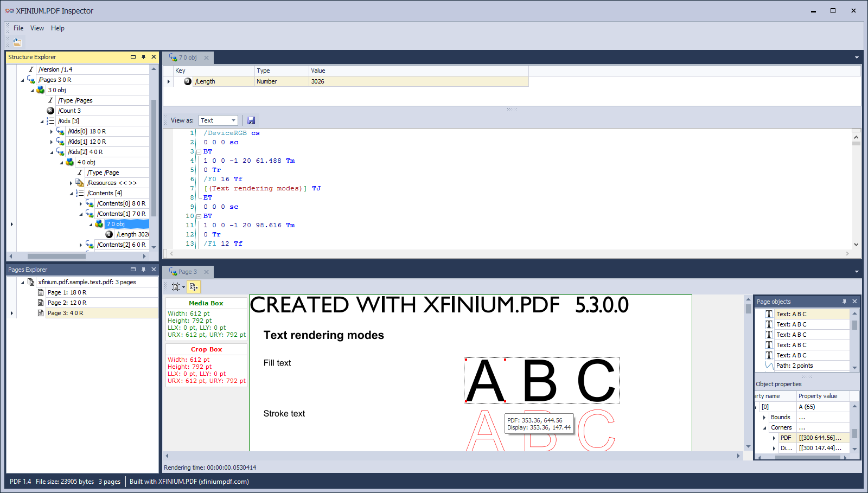Pin the Structure Explorer panel
This screenshot has width=868, height=493.
click(x=143, y=57)
